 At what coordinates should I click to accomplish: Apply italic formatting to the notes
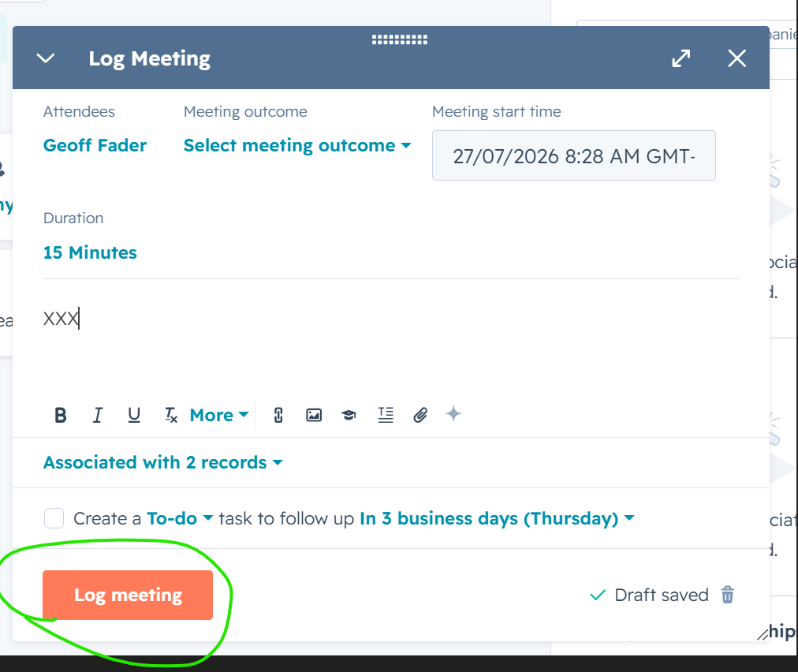tap(97, 416)
